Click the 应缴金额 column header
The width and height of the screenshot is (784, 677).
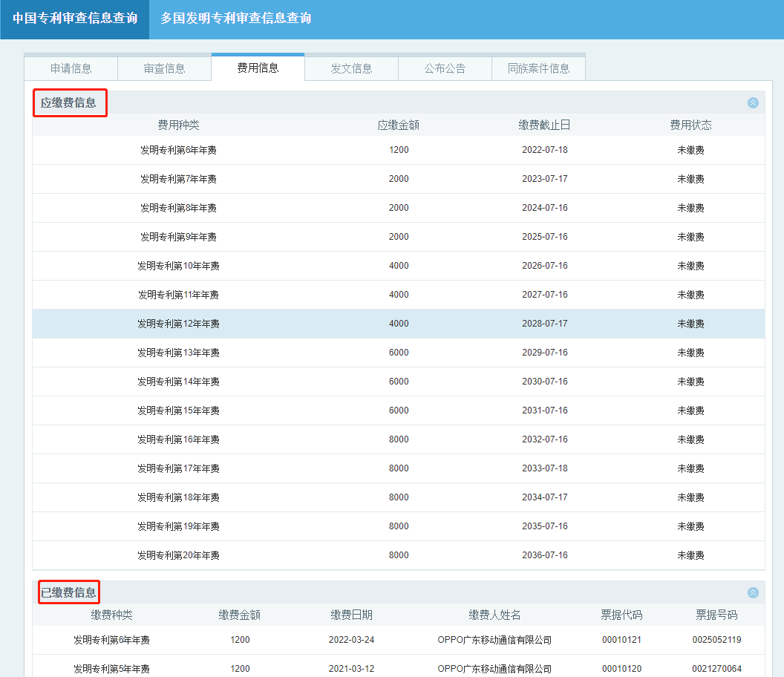point(399,125)
